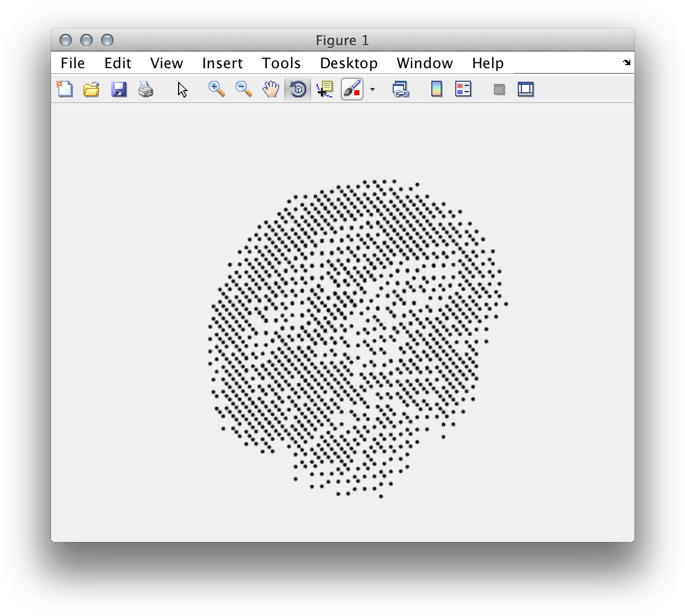Click the dock figure arrow in menu bar
This screenshot has height=616, width=685.
[x=626, y=62]
